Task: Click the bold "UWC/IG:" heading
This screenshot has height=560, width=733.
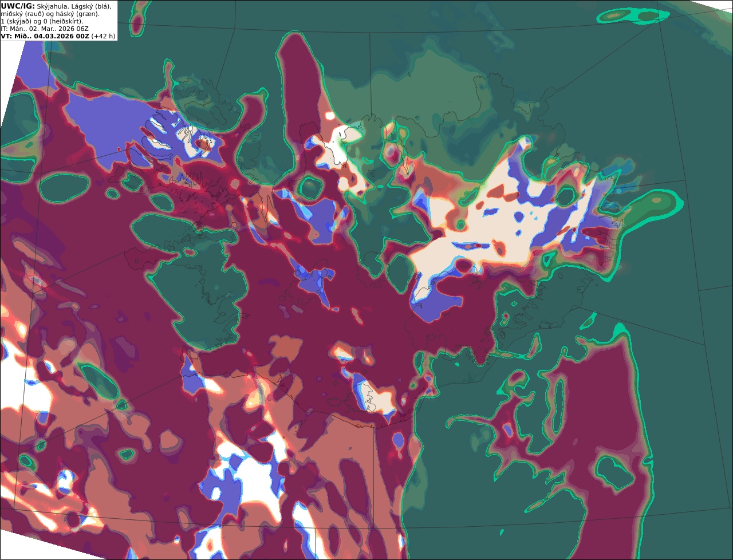Action: [x=18, y=6]
